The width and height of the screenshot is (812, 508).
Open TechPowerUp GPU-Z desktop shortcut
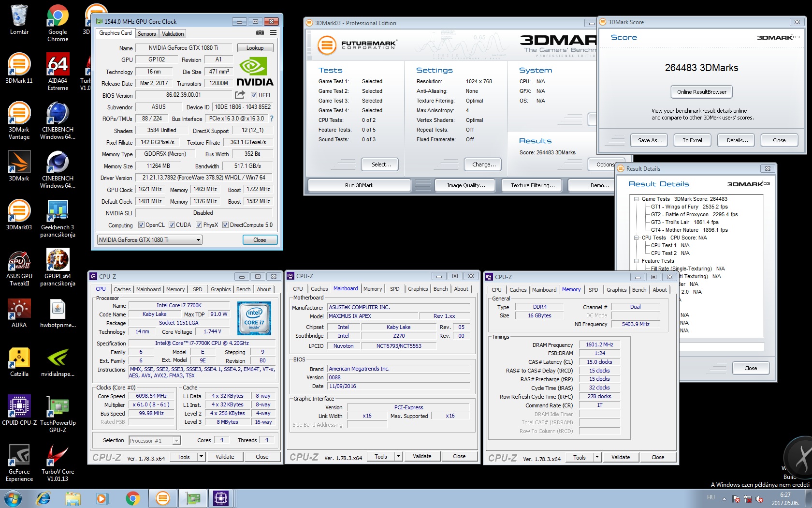coord(58,414)
